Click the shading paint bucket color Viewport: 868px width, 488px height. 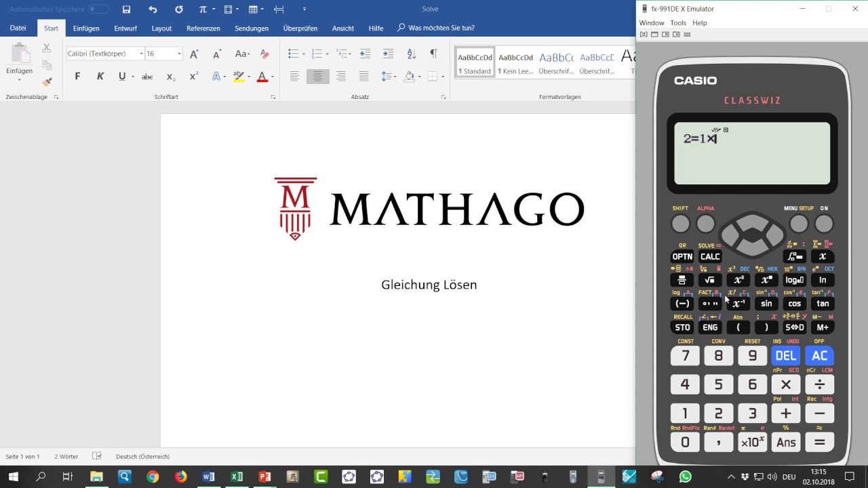click(409, 77)
